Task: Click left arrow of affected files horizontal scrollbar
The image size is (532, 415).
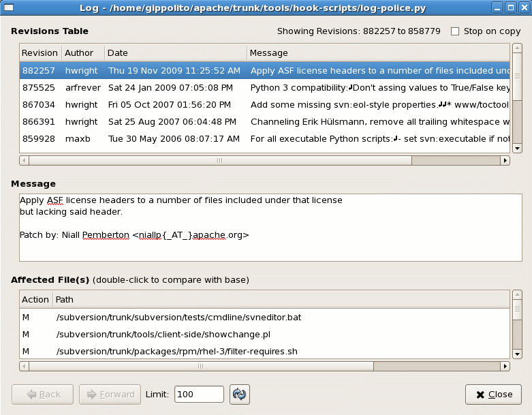Action: coord(24,366)
